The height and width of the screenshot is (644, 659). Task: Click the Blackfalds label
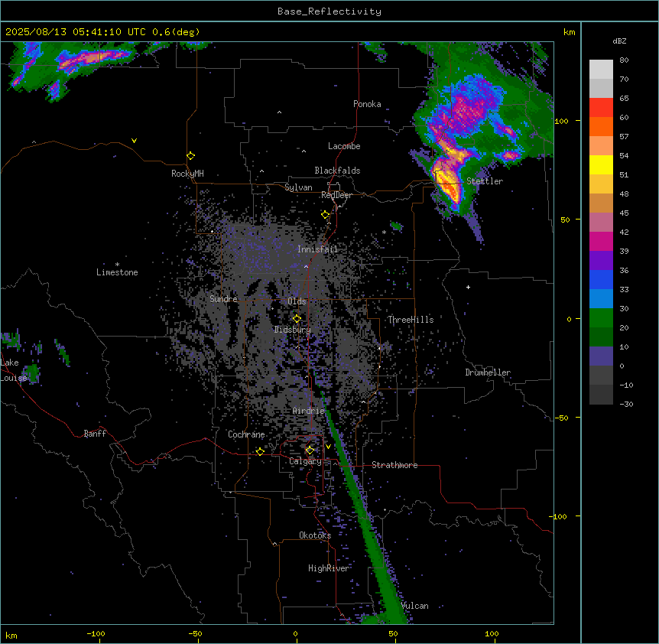(337, 171)
